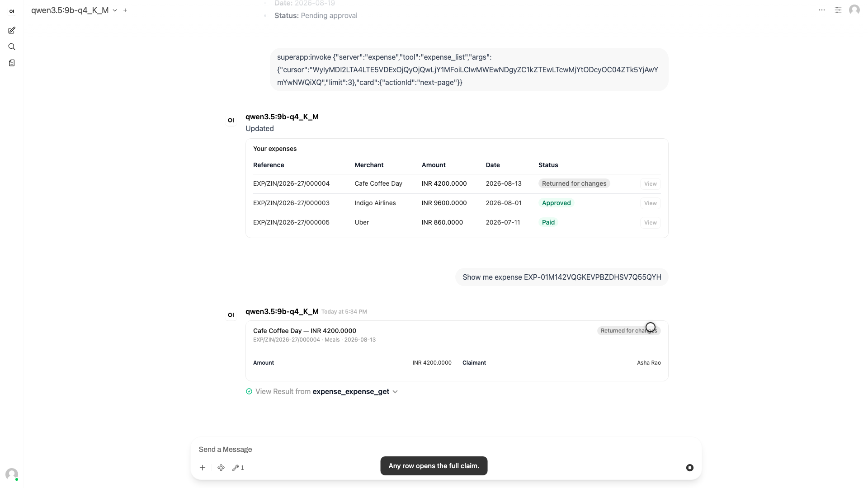Open the chat controls sliders icon

[x=838, y=10]
